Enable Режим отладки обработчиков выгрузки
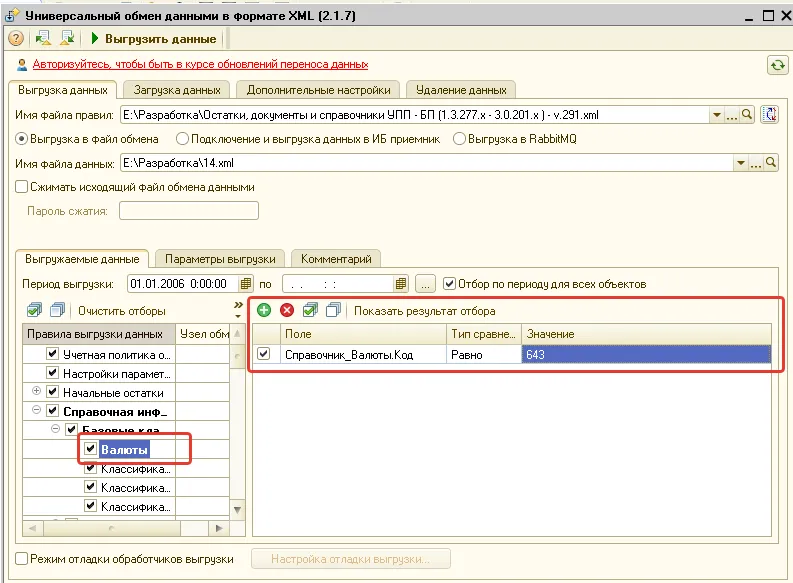 [x=21, y=559]
